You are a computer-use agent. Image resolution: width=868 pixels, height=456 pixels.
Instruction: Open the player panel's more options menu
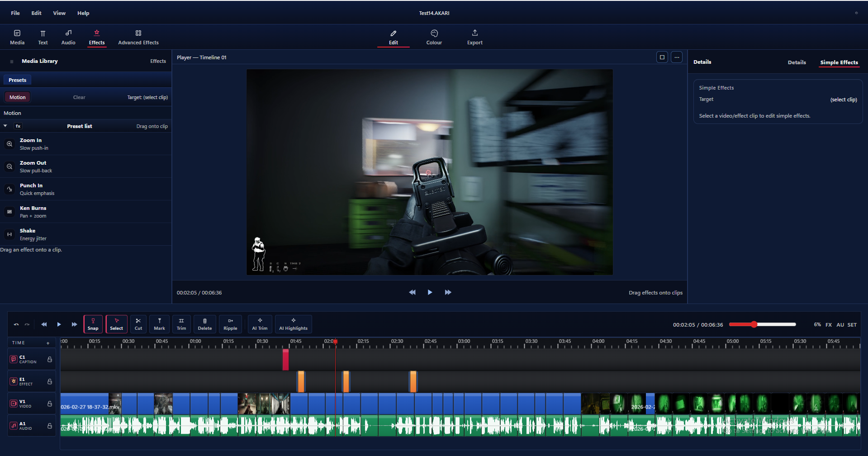pos(676,57)
